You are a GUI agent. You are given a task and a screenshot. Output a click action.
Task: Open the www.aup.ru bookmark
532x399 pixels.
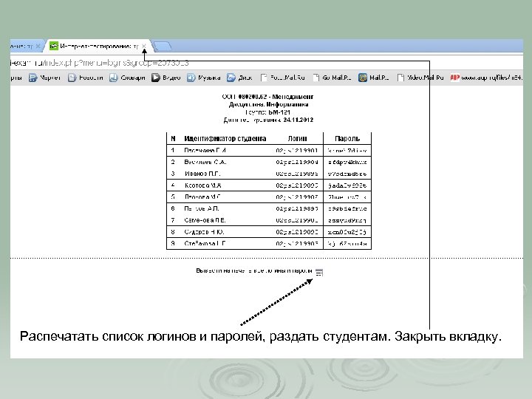pyautogui.click(x=486, y=78)
